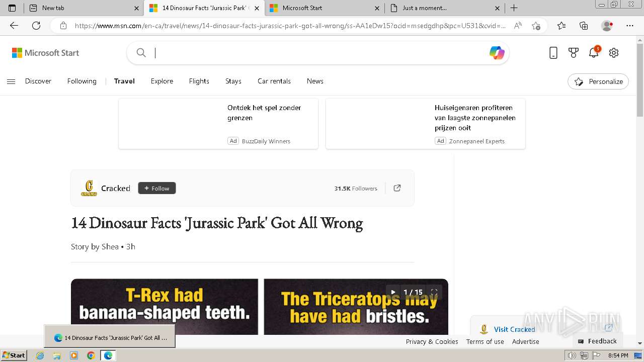Open Privacy & Cookies link
This screenshot has width=644, height=362.
pos(432,341)
